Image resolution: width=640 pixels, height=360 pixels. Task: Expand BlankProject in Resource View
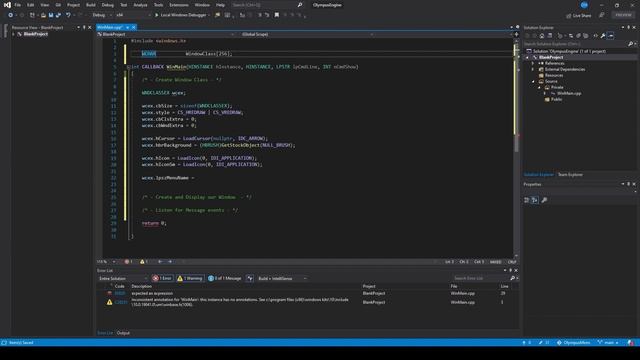point(13,34)
